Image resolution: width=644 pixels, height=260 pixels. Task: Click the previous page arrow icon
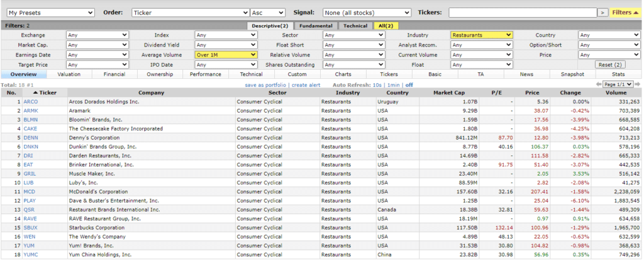599,84
